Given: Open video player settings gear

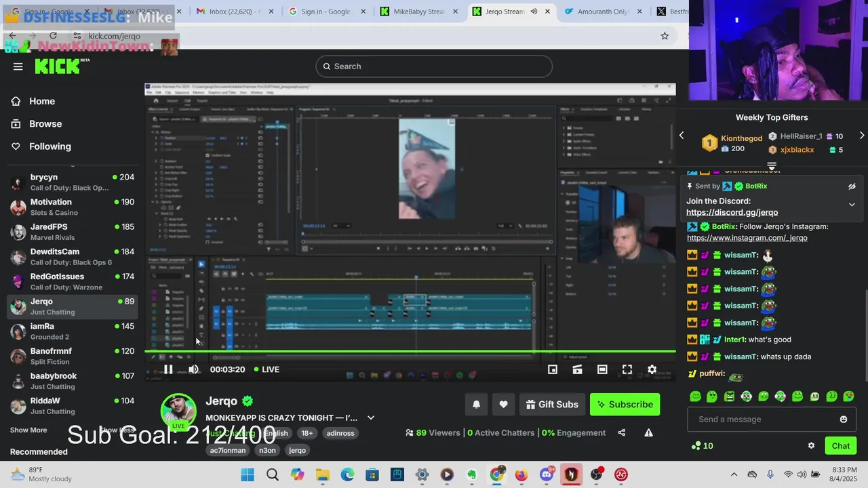Looking at the screenshot, I should pos(652,369).
